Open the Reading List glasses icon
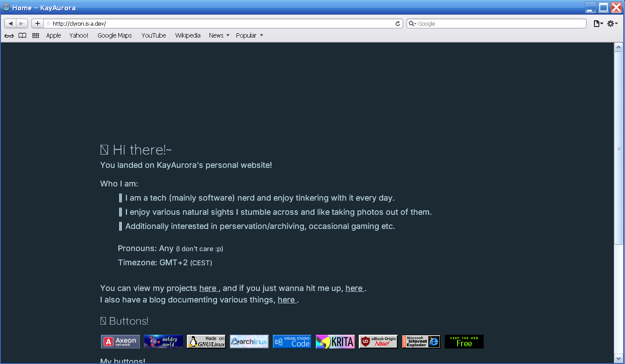 (9, 35)
